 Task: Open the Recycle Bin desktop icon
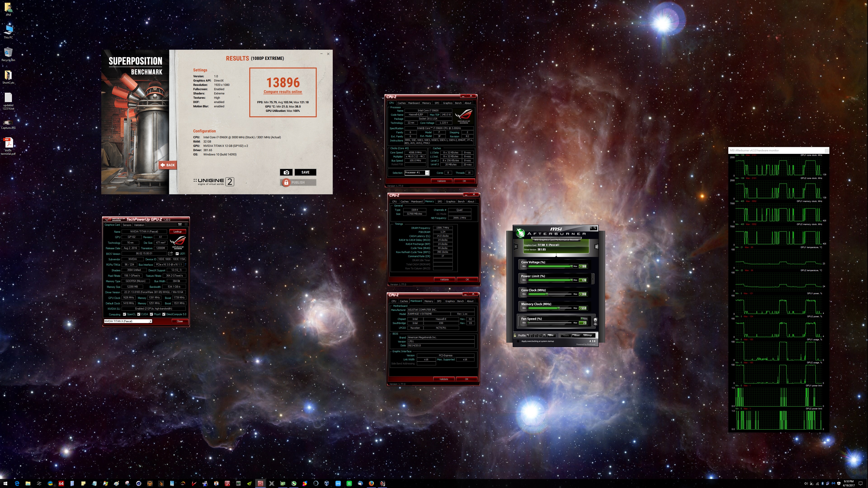8,54
